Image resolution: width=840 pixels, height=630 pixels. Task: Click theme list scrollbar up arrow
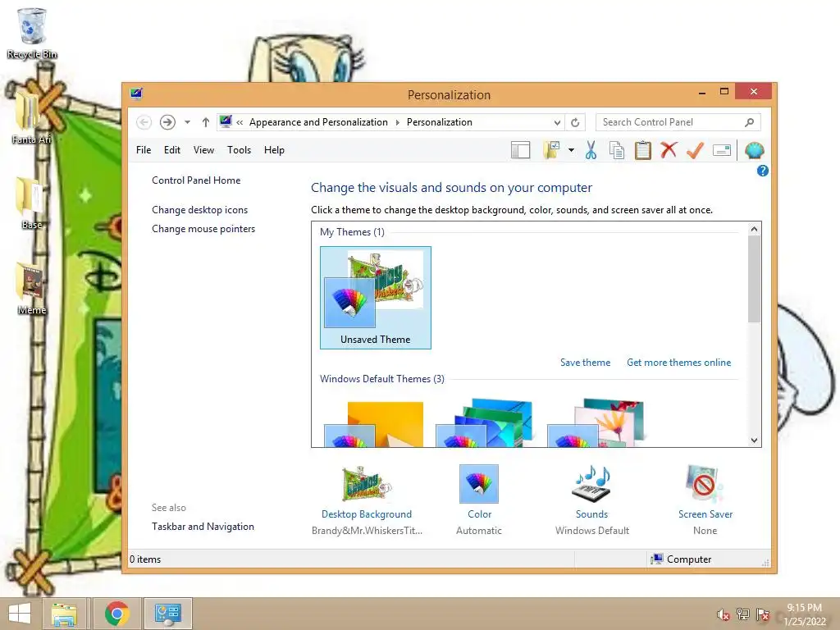pyautogui.click(x=755, y=230)
